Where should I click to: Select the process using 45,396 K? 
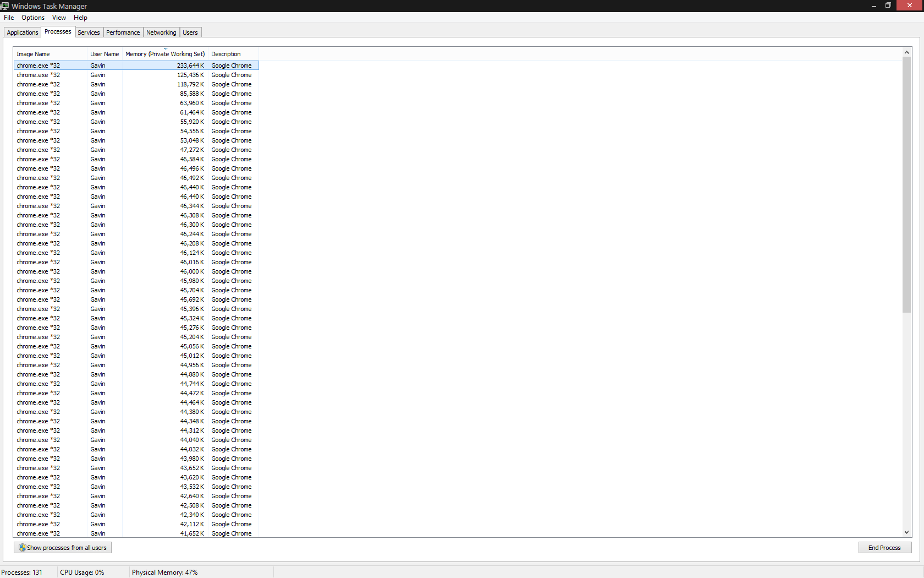[x=136, y=309]
